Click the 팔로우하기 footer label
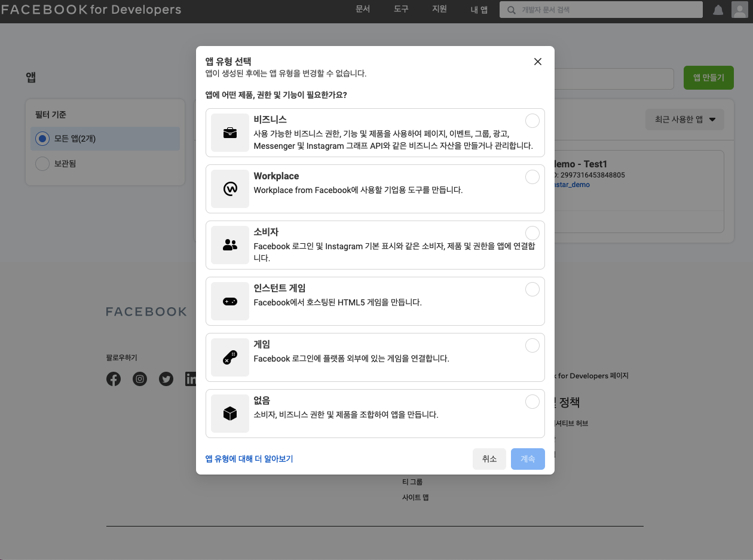753x560 pixels. point(122,358)
